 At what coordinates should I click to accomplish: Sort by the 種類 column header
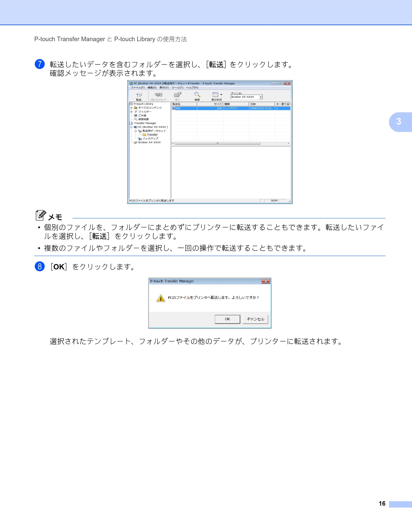(236, 104)
